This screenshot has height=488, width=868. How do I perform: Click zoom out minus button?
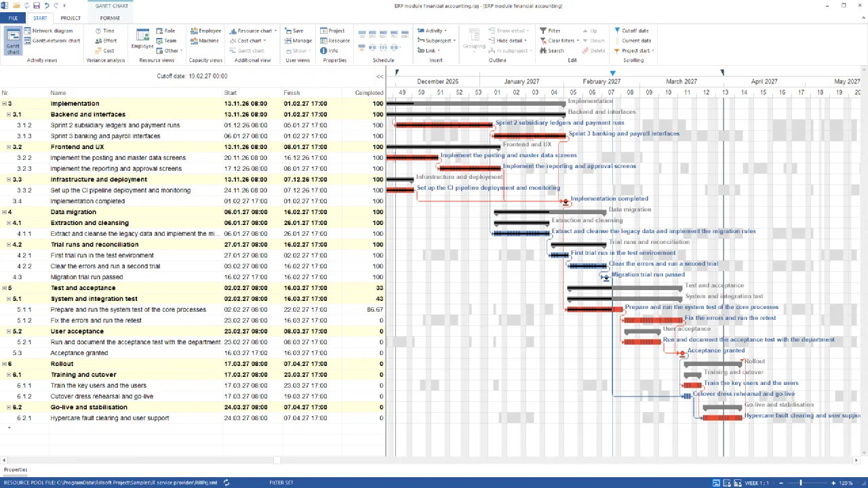pos(781,483)
